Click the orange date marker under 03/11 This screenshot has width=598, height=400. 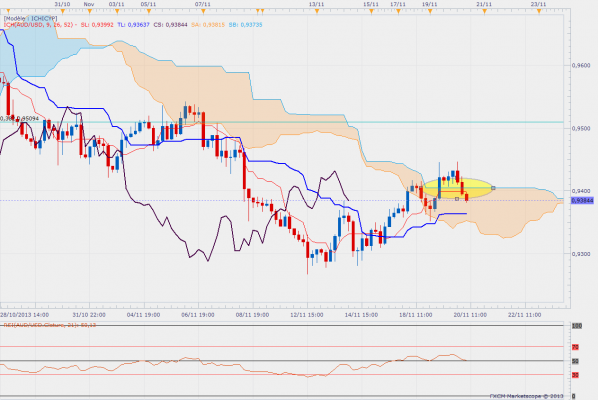(117, 12)
